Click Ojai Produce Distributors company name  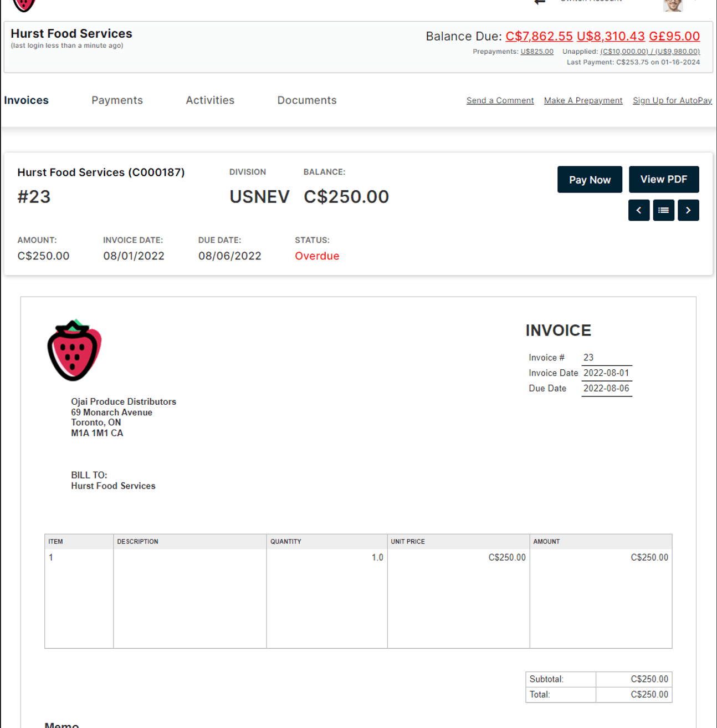124,402
